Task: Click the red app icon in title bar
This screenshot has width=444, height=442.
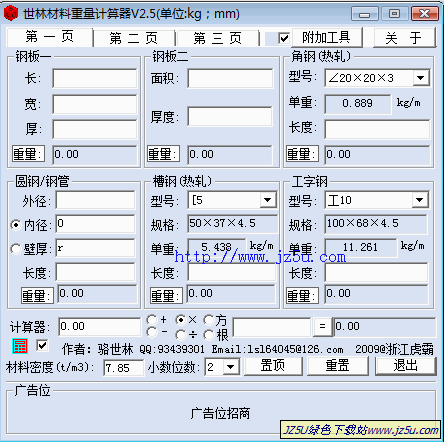Action: (x=11, y=13)
